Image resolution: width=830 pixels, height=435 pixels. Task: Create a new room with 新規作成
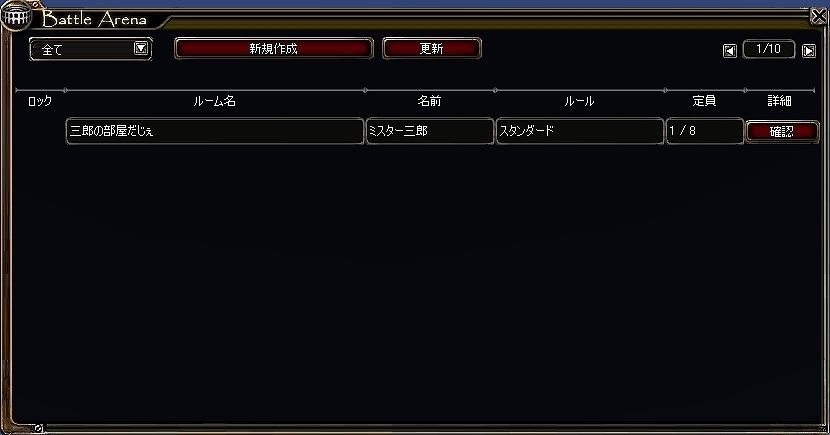(x=274, y=49)
